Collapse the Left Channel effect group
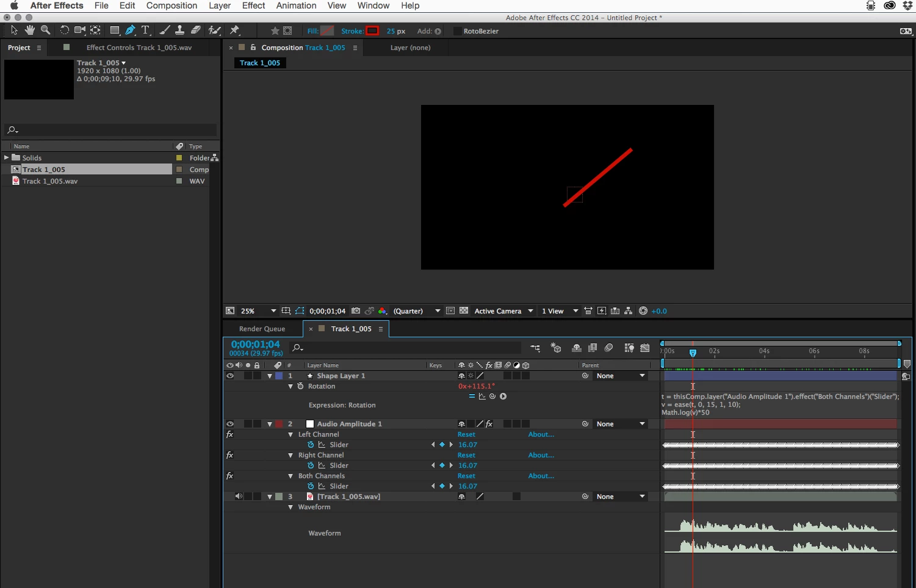 [x=290, y=434]
